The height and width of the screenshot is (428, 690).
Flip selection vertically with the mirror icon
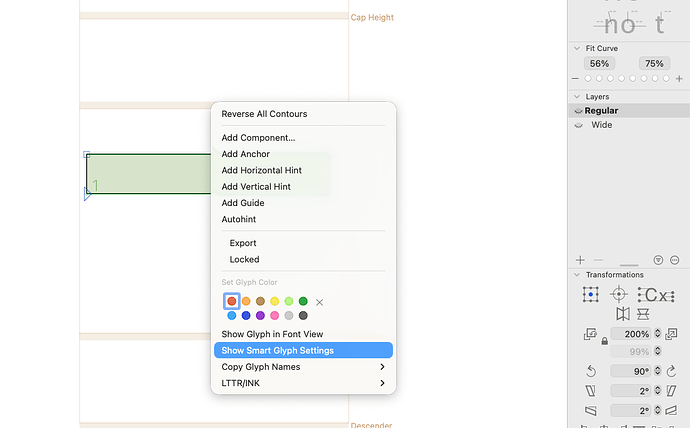click(x=643, y=314)
